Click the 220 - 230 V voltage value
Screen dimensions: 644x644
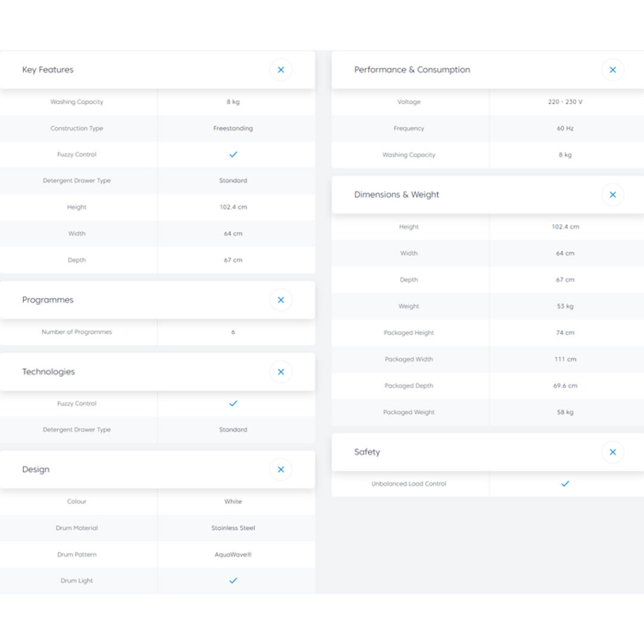565,102
